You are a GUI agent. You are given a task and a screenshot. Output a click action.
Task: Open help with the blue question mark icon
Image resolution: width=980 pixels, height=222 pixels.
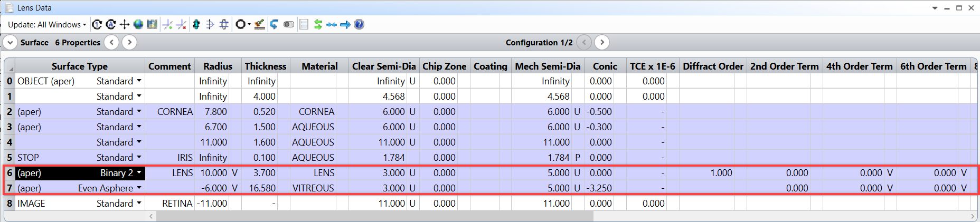(359, 24)
